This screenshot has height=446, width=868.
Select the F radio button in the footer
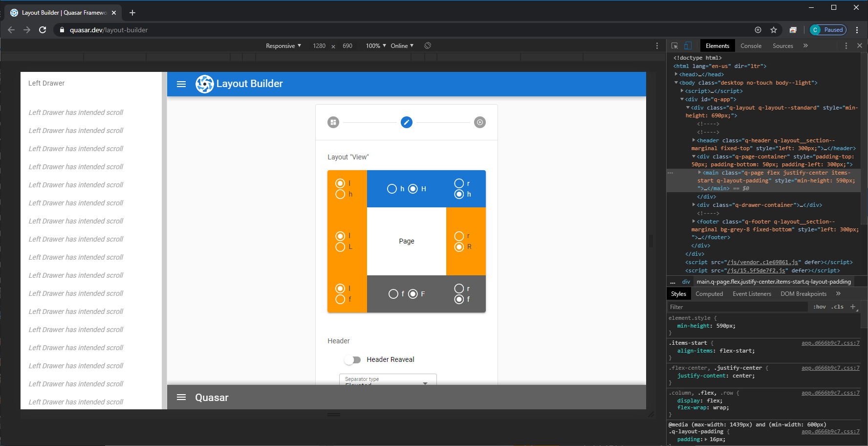412,293
